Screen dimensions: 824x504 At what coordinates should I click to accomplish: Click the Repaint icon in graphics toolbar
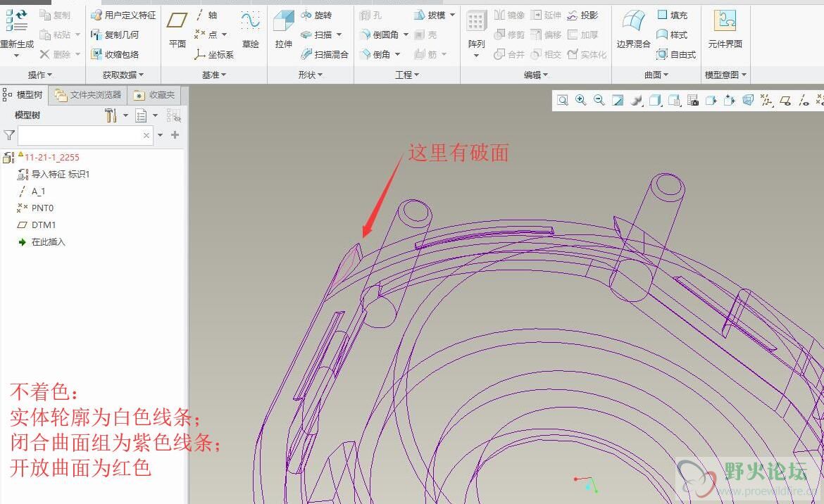618,100
